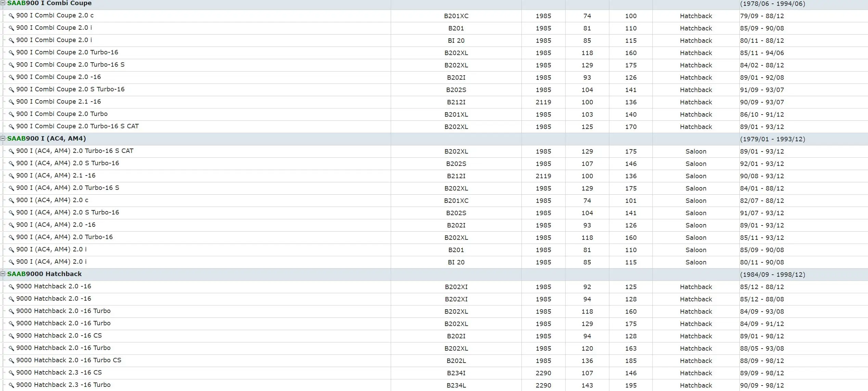Click magnifier for 900 I (AC4, AM4) 2.1 -16
This screenshot has height=391, width=868.
[x=11, y=176]
